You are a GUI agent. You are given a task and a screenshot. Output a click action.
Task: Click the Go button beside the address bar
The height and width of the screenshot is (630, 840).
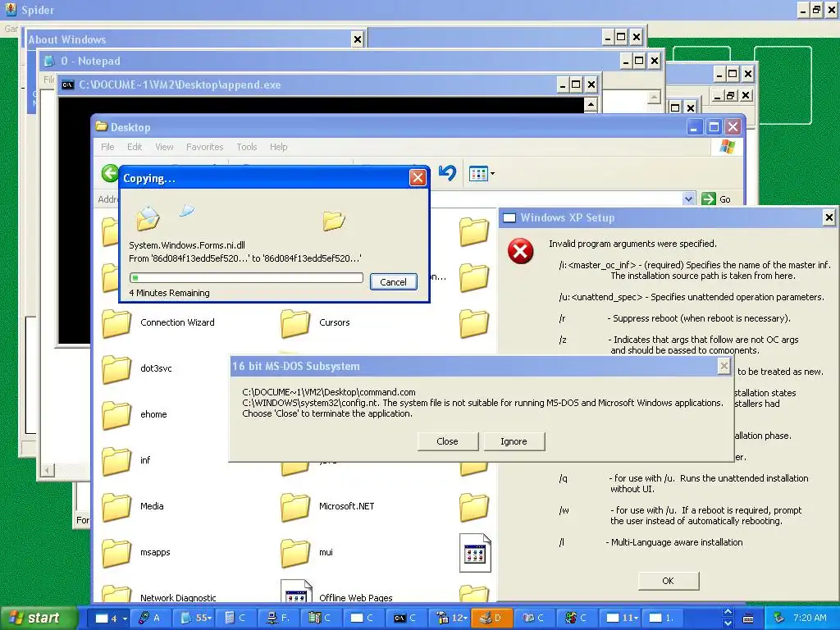[715, 199]
